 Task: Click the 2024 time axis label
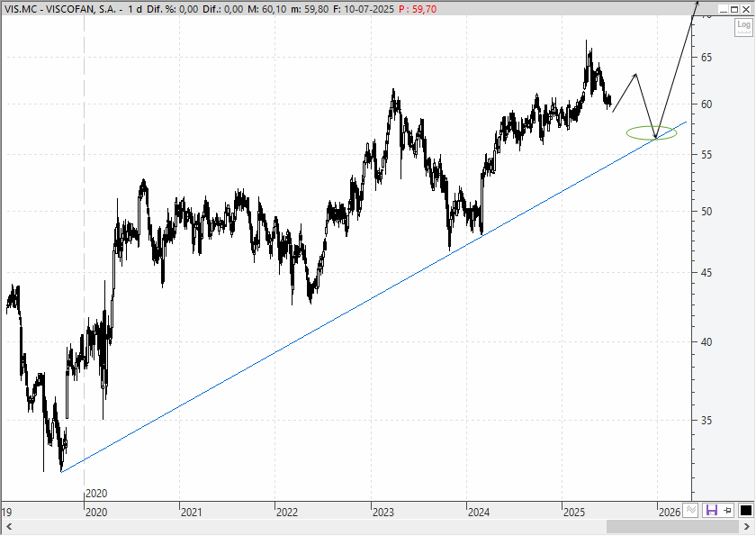pos(478,512)
